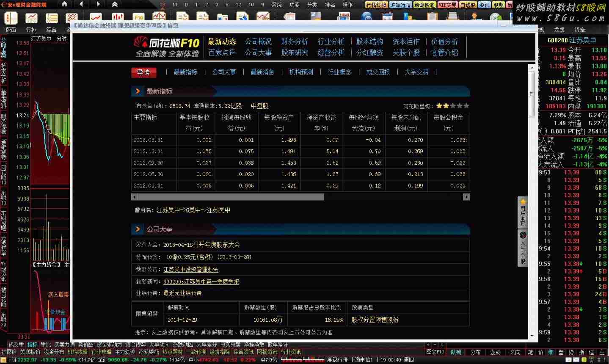
Task: Click the home icon in top bar
Action: (x=64, y=4)
